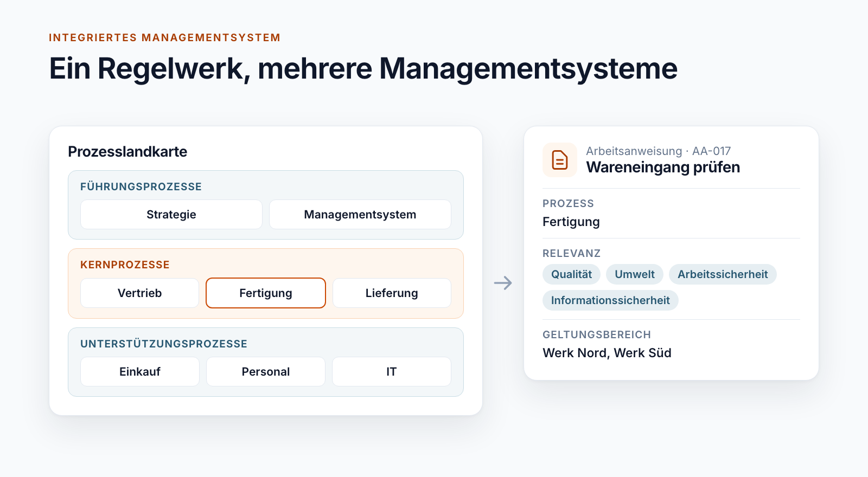Click the highlighted Fertigung process tile
The image size is (868, 477).
[x=266, y=293]
